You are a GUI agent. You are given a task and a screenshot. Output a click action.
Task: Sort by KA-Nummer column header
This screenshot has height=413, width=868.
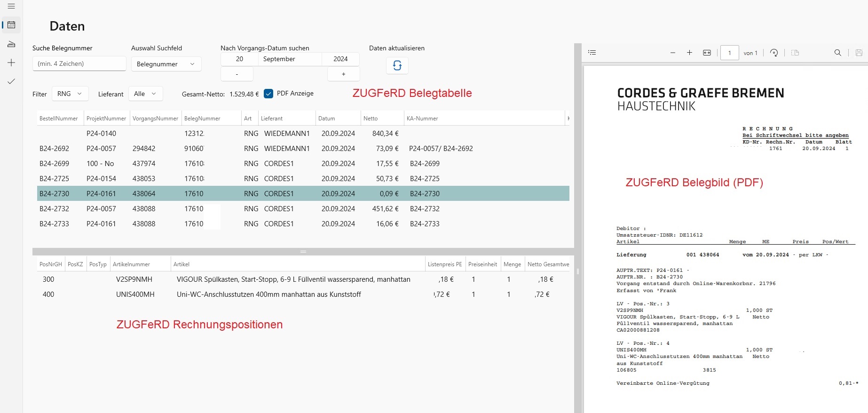click(x=484, y=119)
